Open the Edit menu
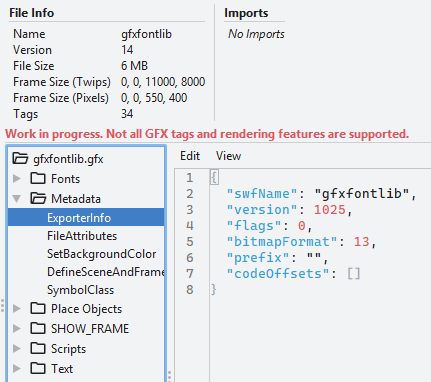This screenshot has height=382, width=431. 190,156
